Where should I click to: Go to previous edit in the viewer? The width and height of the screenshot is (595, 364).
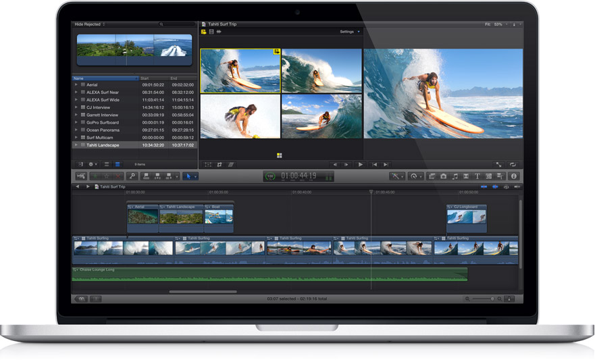[x=375, y=165]
